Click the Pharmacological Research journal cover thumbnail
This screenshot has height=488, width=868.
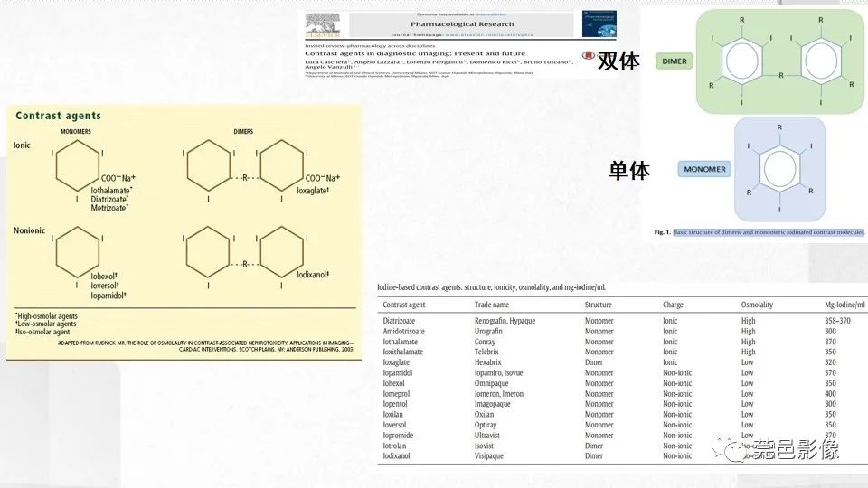[599, 23]
